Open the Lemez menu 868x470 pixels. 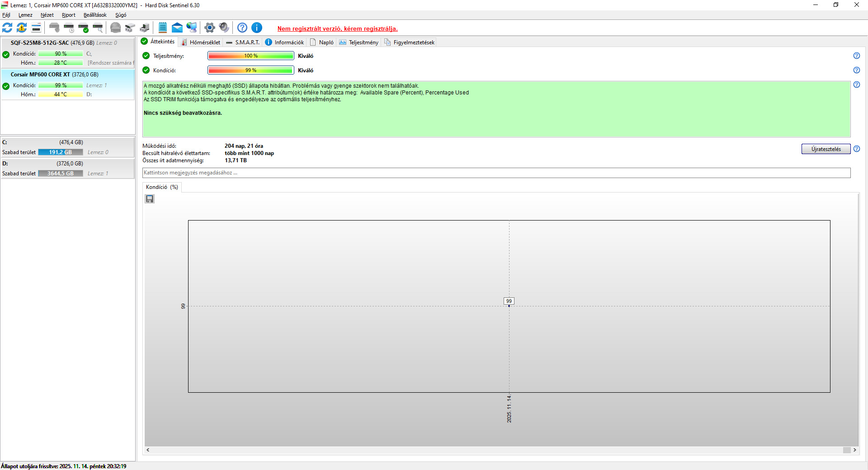tap(25, 15)
